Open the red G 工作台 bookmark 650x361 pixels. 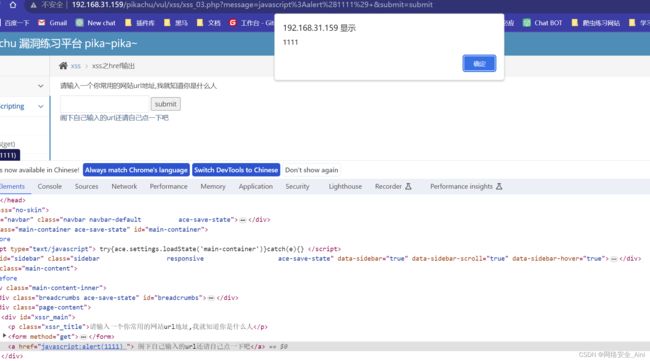[x=251, y=23]
